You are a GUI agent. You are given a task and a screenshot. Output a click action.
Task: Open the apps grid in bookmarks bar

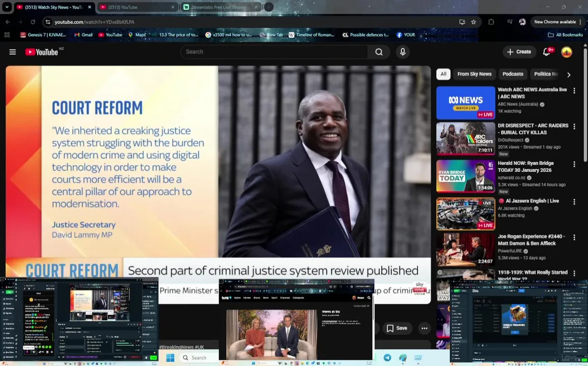click(7, 35)
